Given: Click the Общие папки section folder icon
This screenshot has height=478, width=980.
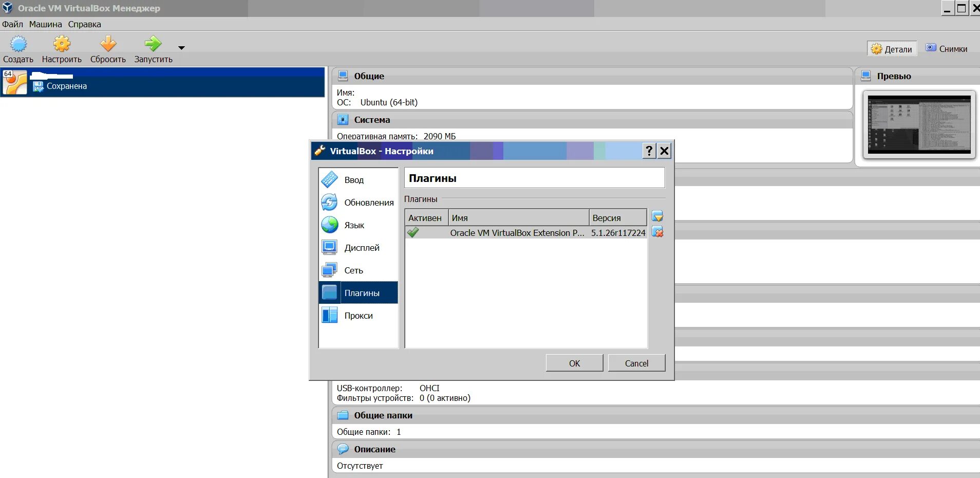Looking at the screenshot, I should (x=343, y=415).
